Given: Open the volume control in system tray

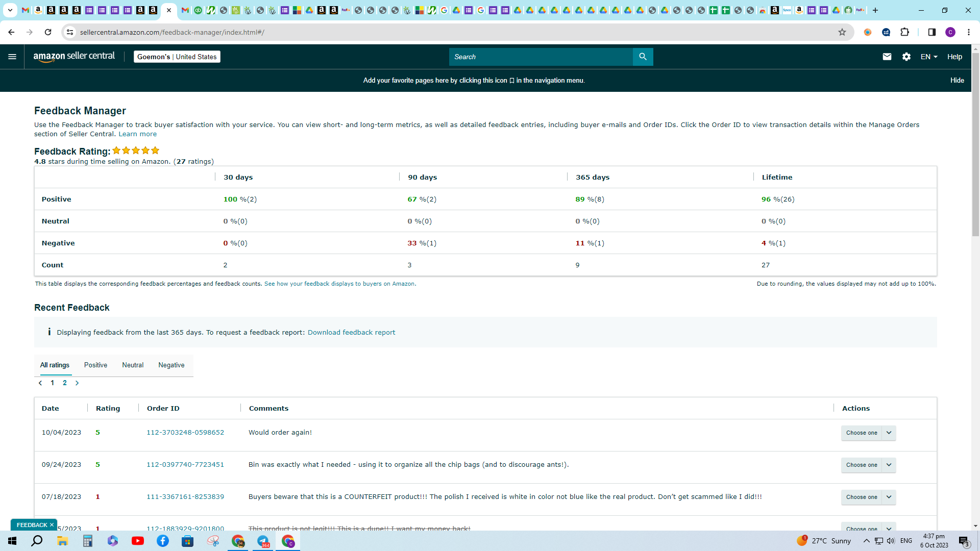Looking at the screenshot, I should point(891,541).
